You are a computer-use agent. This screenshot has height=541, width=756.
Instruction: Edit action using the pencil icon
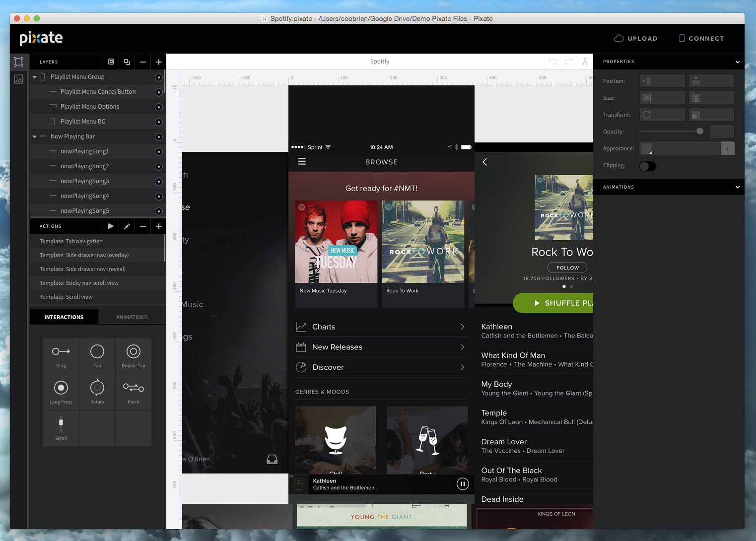pyautogui.click(x=127, y=226)
